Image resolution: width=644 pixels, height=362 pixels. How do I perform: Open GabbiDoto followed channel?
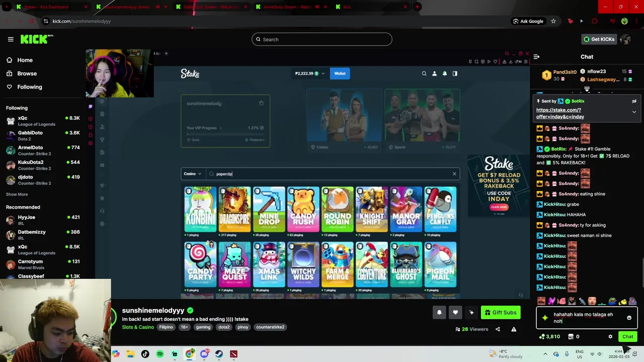43,136
